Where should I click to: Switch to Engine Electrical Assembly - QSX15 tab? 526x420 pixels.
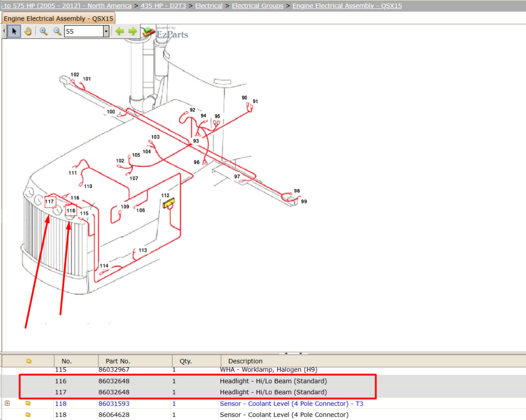[58, 18]
